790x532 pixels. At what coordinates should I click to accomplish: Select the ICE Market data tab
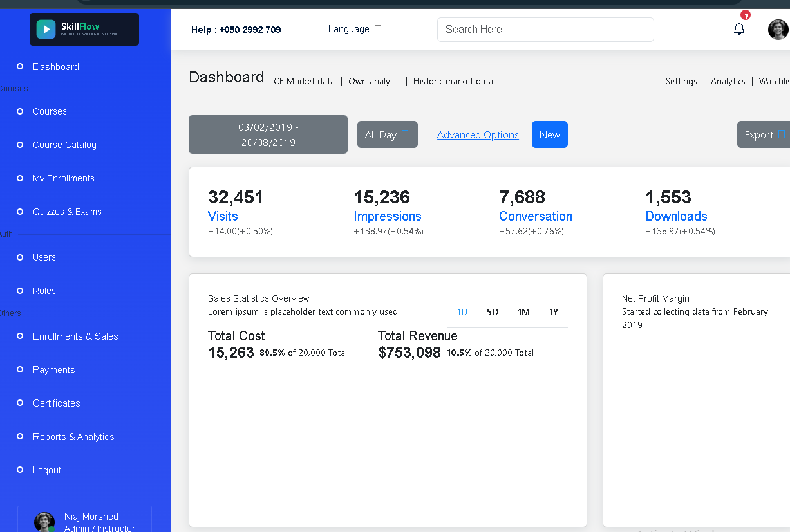tap(303, 81)
